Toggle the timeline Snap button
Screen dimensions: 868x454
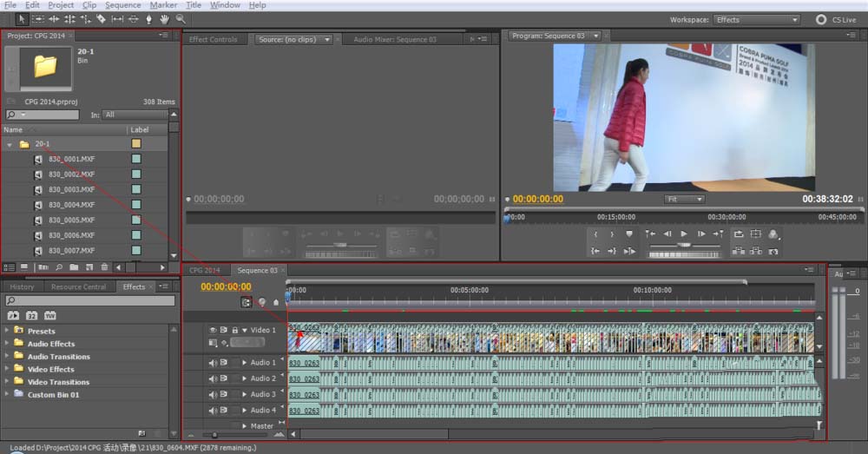click(247, 302)
